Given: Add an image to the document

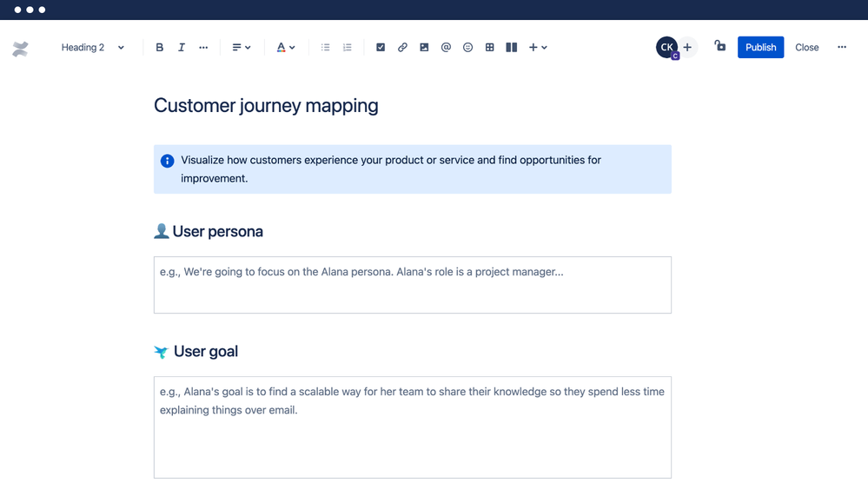Looking at the screenshot, I should click(424, 47).
